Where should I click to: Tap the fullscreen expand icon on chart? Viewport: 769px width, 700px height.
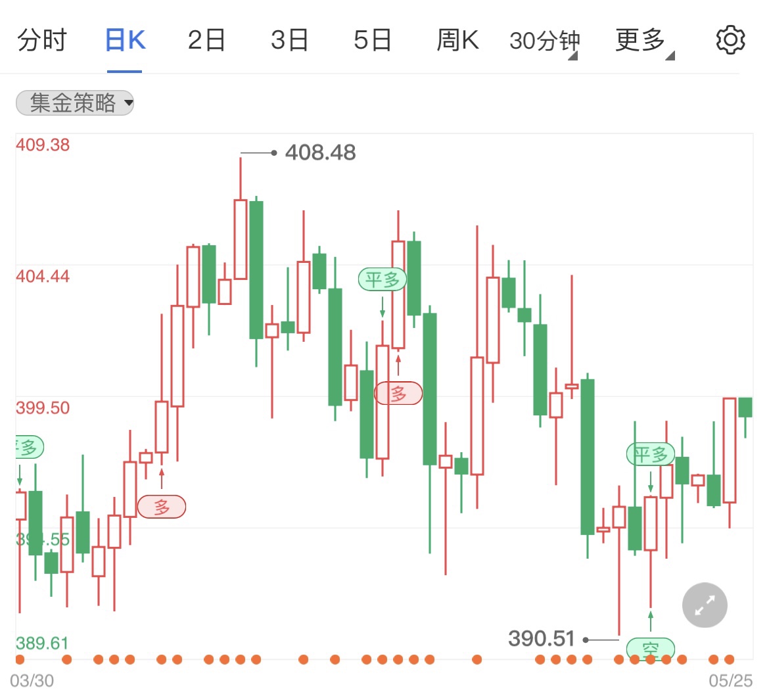(704, 605)
